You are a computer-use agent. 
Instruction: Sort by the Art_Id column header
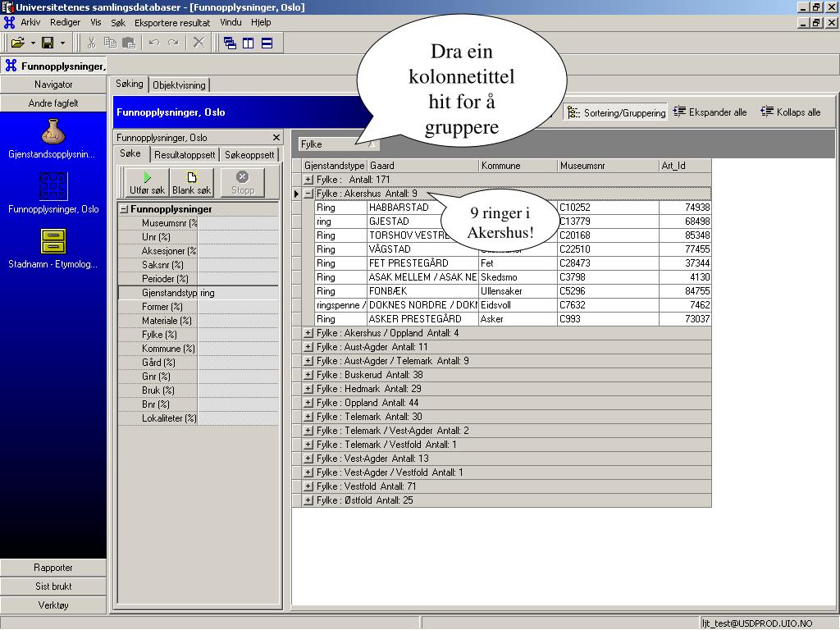pos(685,166)
